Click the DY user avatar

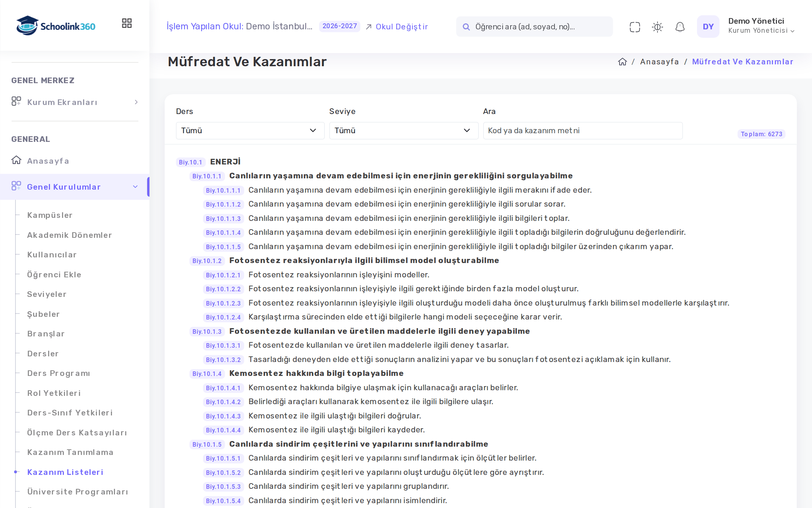[708, 26]
